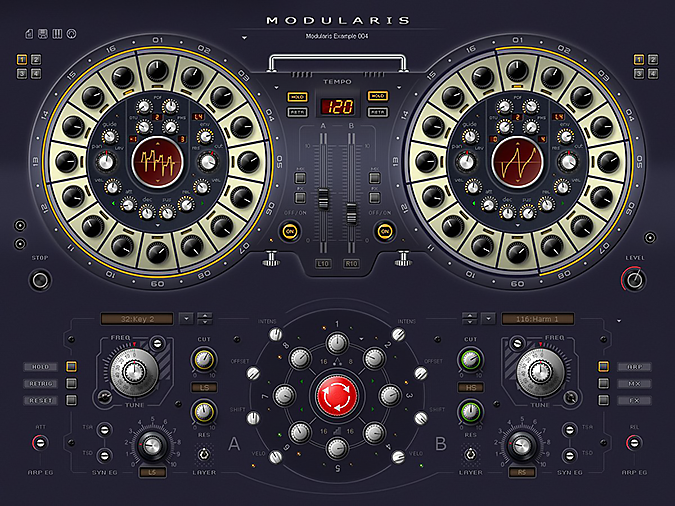Click the center sequencer knob labeled 5

337,449
